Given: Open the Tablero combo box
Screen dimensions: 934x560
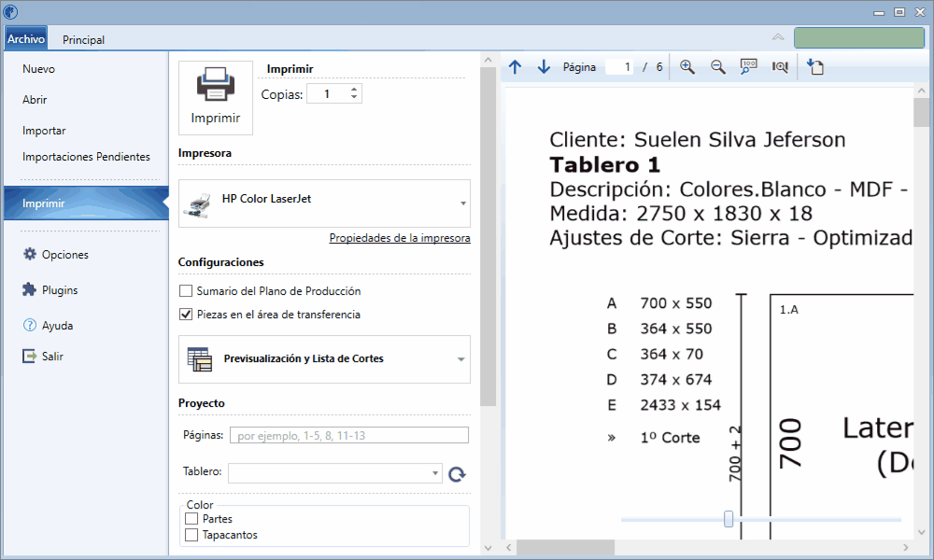Looking at the screenshot, I should (335, 473).
